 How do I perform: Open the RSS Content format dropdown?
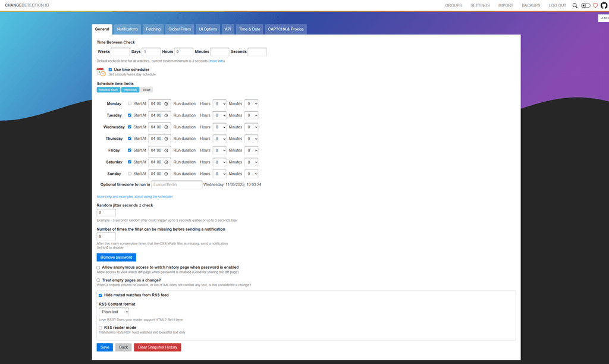[x=113, y=311]
